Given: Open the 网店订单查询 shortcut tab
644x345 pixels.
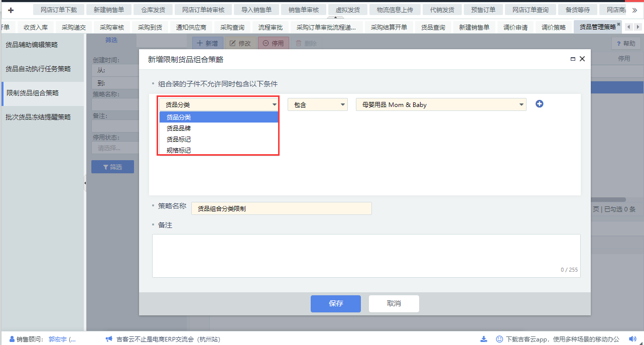Looking at the screenshot, I should coord(530,10).
